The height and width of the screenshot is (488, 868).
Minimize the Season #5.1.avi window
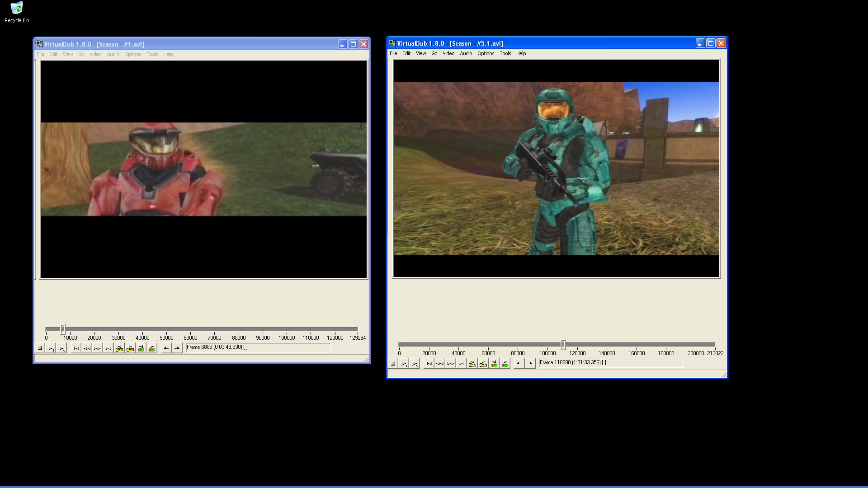point(700,43)
